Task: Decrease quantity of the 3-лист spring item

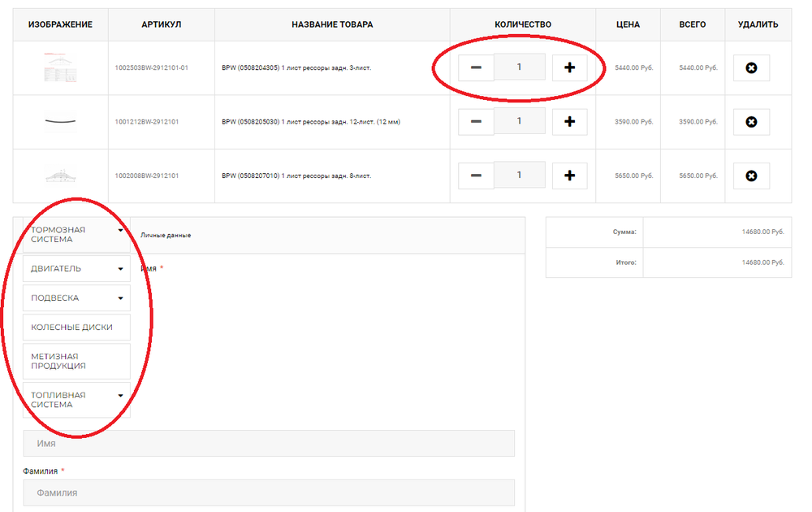Action: click(x=476, y=67)
